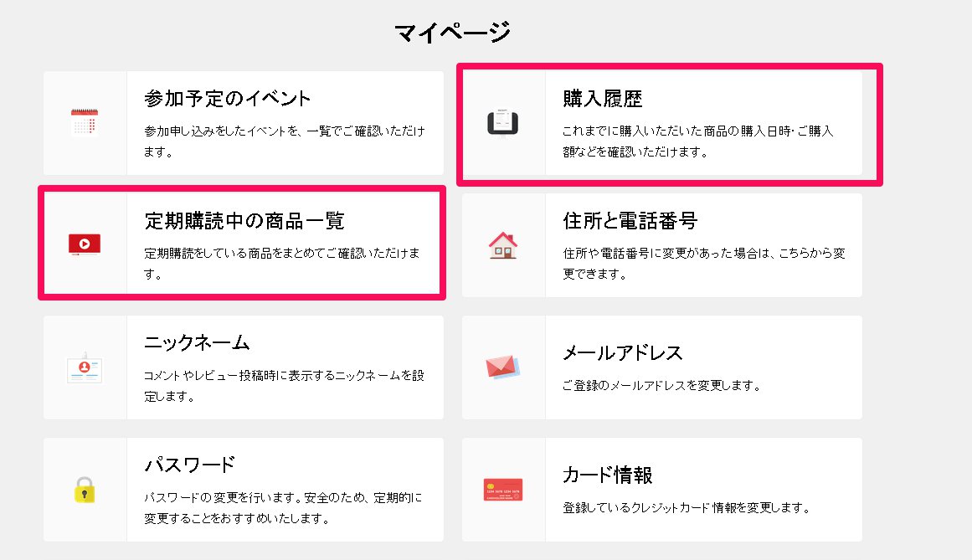Open the ニックネーム heading link
Screen dimensions: 972x560
[x=197, y=343]
